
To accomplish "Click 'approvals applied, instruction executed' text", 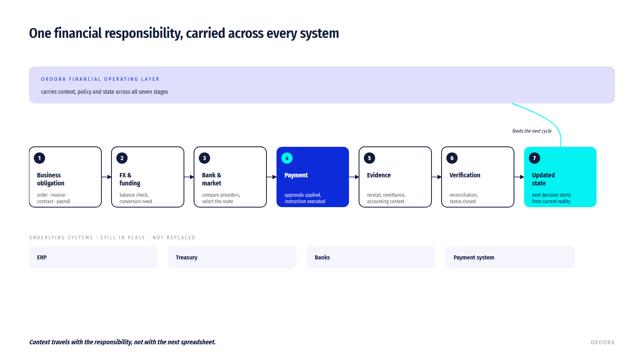I will [x=305, y=198].
